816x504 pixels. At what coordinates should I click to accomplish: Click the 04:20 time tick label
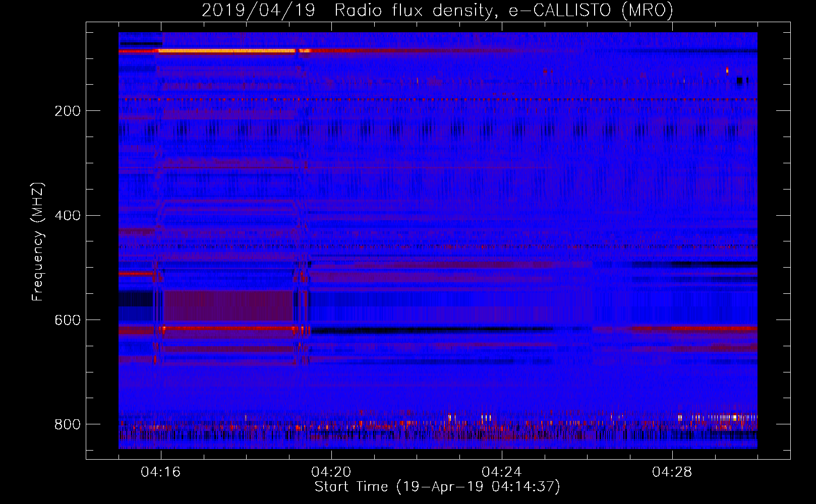click(x=331, y=472)
